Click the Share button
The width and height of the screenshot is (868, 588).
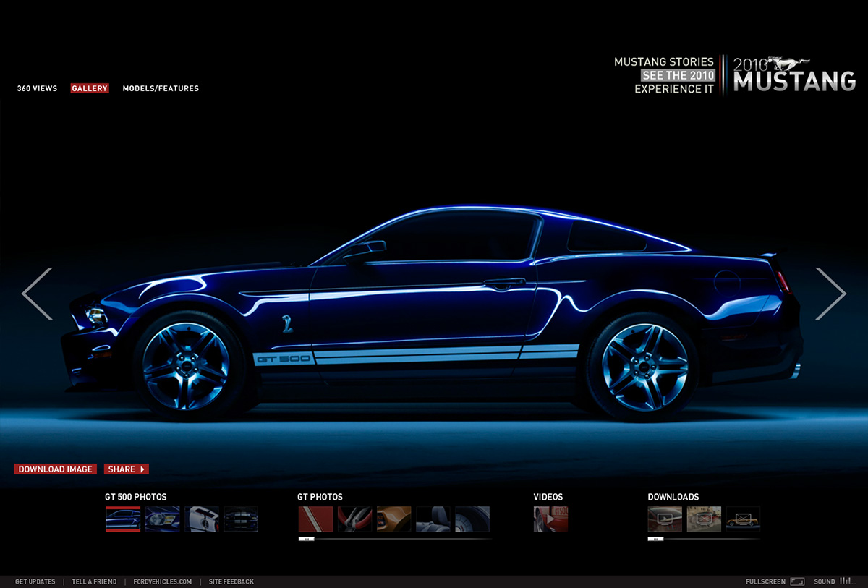(x=127, y=469)
